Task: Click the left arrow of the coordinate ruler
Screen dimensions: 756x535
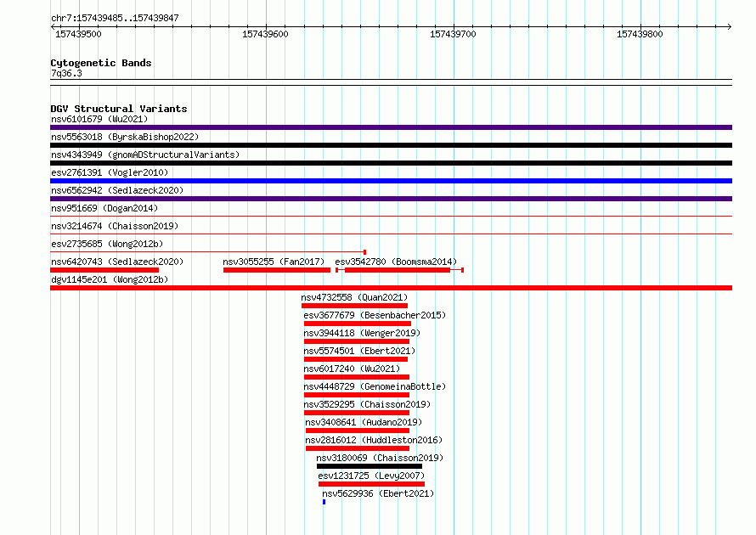Action: pyautogui.click(x=53, y=26)
